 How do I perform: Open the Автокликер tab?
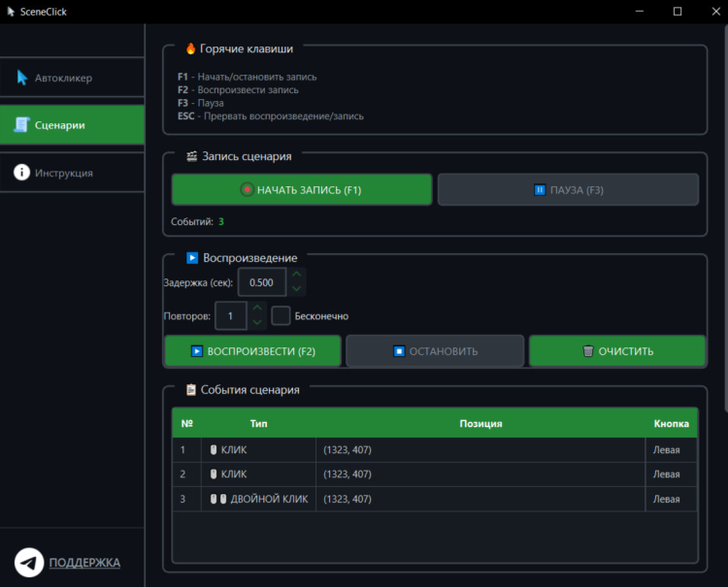(x=72, y=78)
